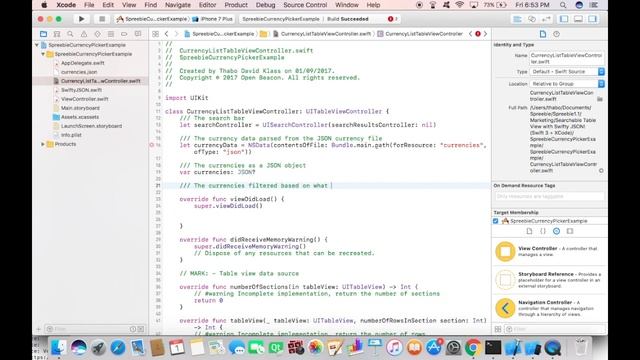Open the Editor menu
The height and width of the screenshot is (360, 640).
(207, 5)
